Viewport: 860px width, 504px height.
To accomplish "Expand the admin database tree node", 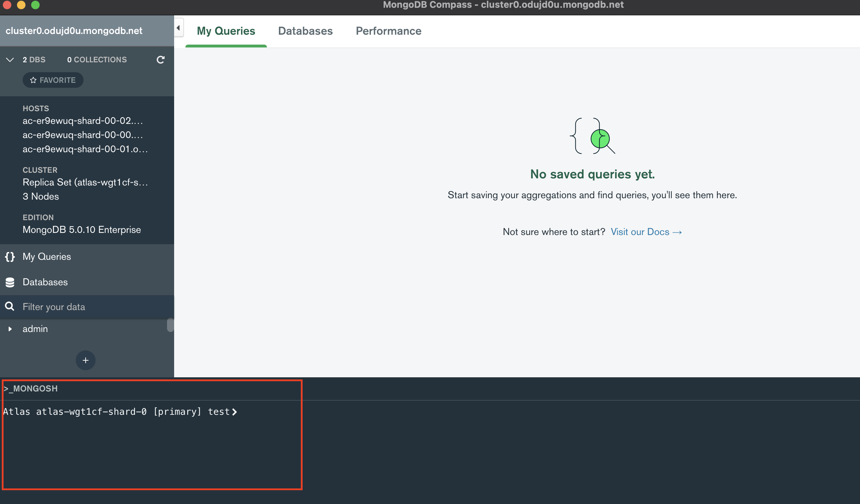I will [10, 329].
